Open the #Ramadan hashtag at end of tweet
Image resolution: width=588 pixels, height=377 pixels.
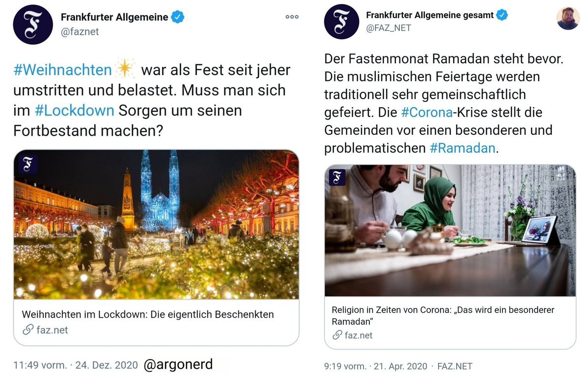coord(463,148)
